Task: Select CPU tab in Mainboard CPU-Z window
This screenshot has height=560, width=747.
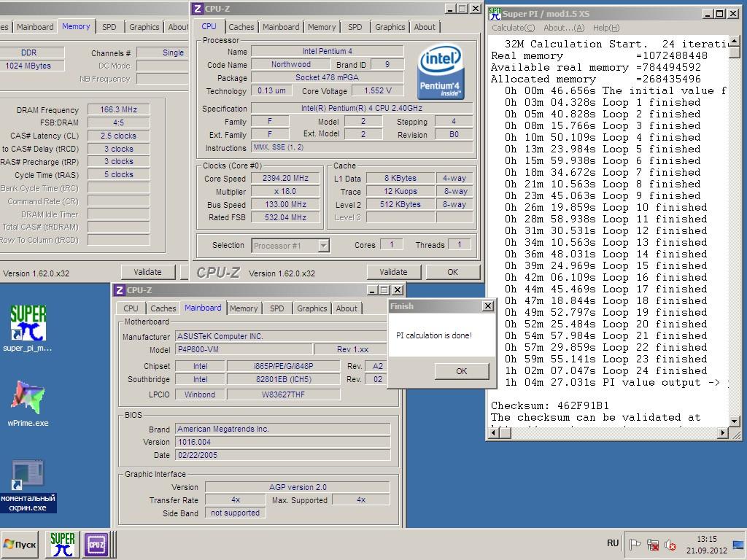Action: pyautogui.click(x=131, y=308)
